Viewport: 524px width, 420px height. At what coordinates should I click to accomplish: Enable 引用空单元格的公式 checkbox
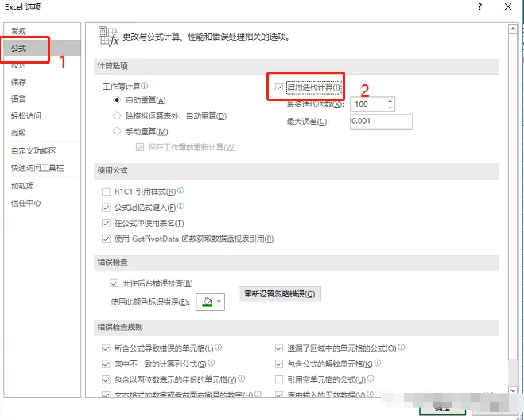point(279,379)
